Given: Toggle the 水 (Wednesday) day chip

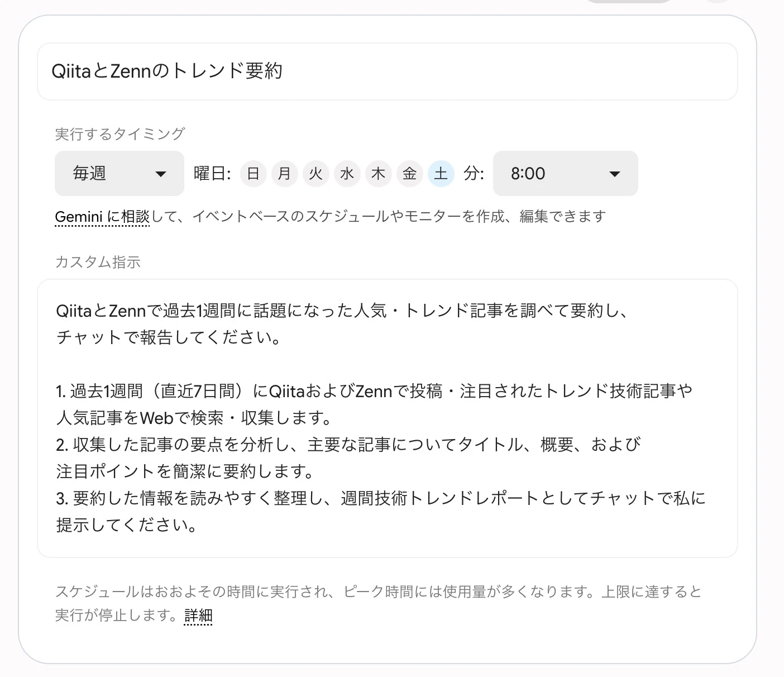Looking at the screenshot, I should tap(347, 174).
